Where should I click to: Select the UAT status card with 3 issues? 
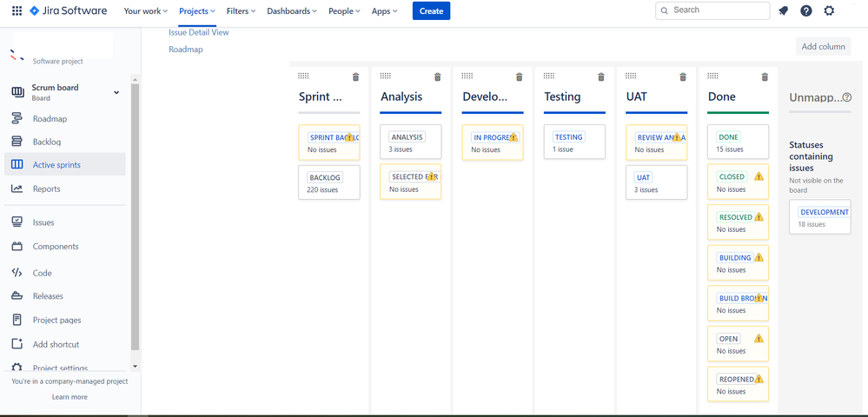coord(657,182)
